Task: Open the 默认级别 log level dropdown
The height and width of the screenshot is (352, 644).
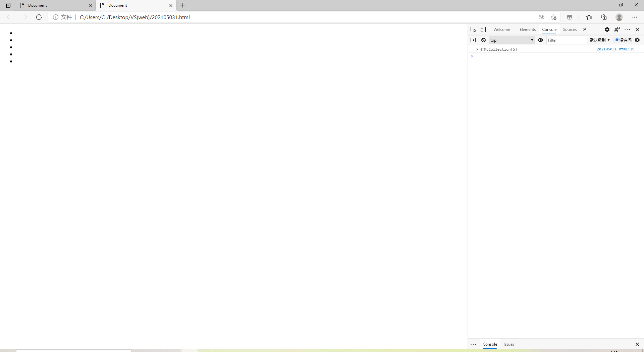Action: click(x=600, y=40)
